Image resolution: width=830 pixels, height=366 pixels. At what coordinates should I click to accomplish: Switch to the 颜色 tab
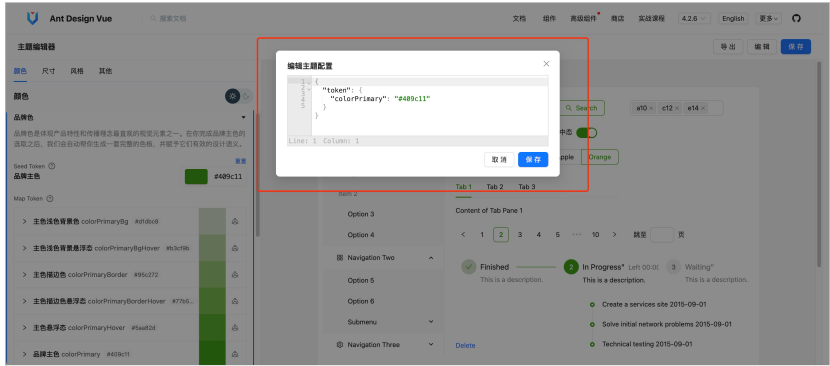20,71
